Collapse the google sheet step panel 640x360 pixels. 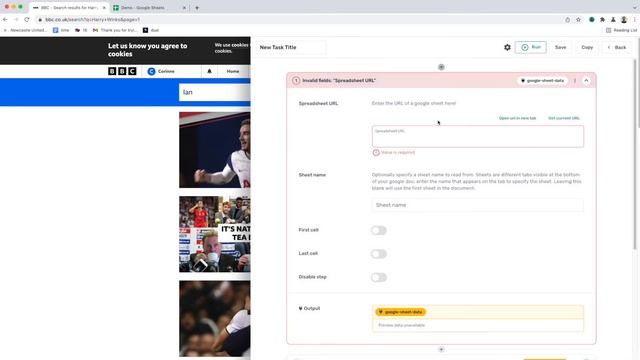pos(586,80)
